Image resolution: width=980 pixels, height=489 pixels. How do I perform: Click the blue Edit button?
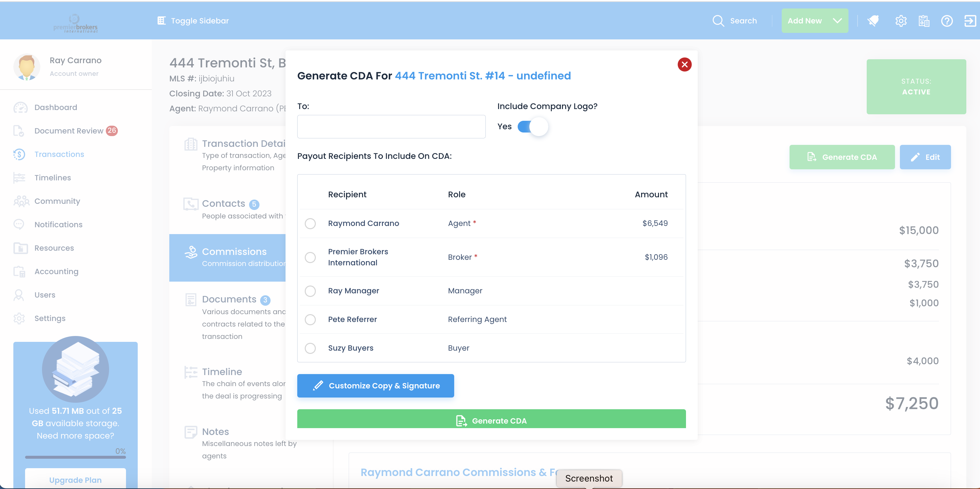[x=925, y=157]
